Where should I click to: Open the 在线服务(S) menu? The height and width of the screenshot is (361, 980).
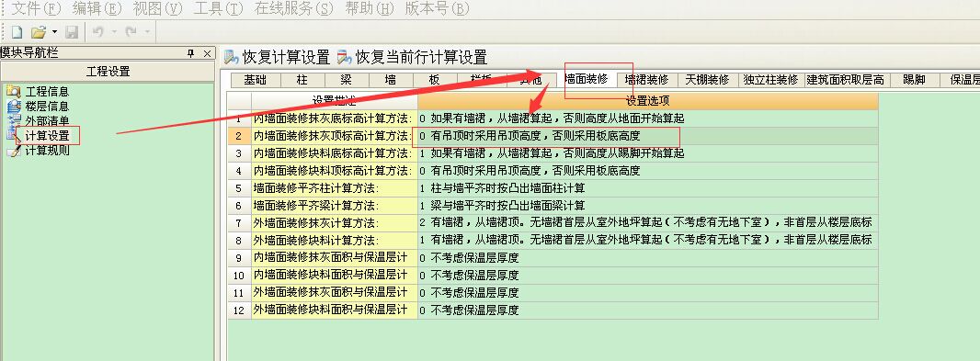click(x=294, y=9)
